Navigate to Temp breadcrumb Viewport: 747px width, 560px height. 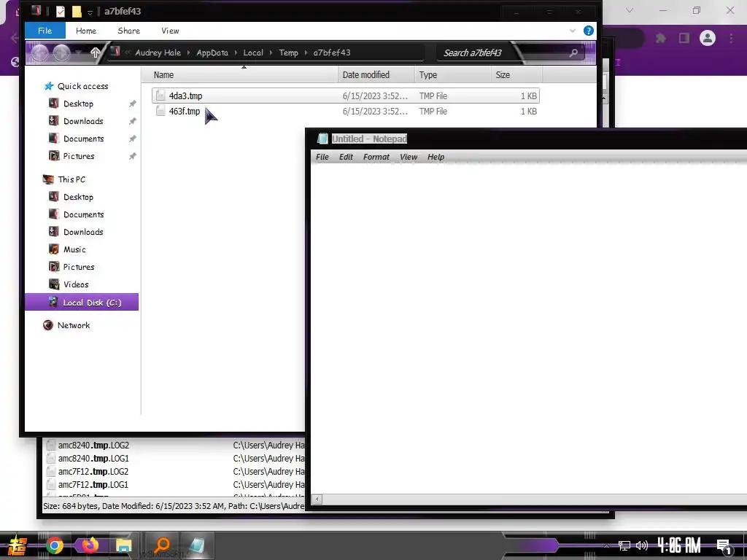[288, 52]
